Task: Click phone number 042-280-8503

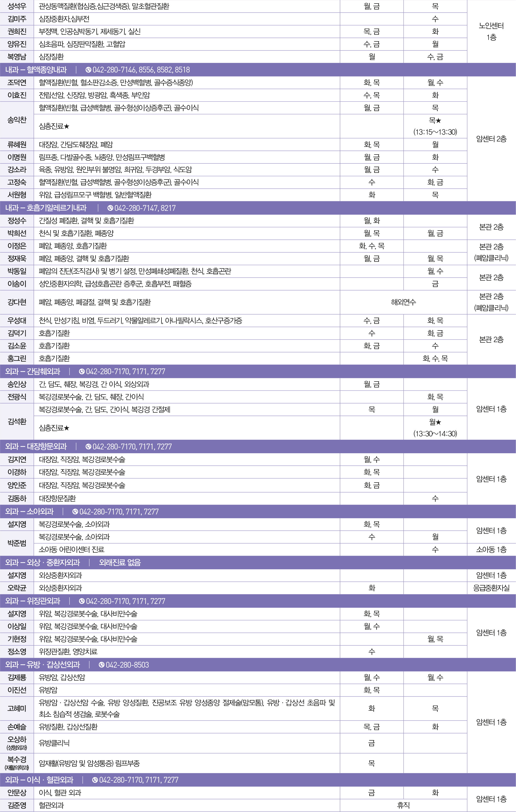Action: 127,665
